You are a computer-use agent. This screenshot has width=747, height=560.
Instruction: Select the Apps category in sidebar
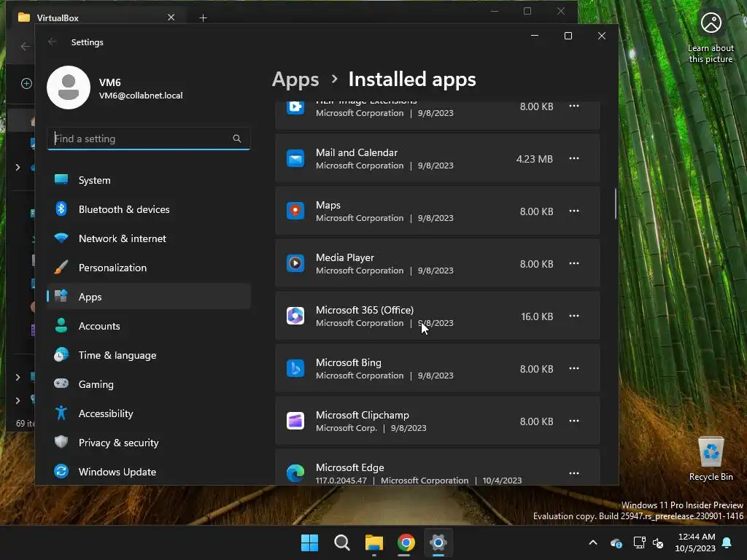149,297
